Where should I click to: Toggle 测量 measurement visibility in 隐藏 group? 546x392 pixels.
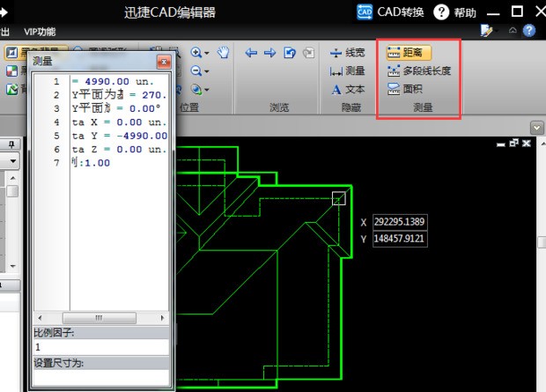(x=347, y=71)
